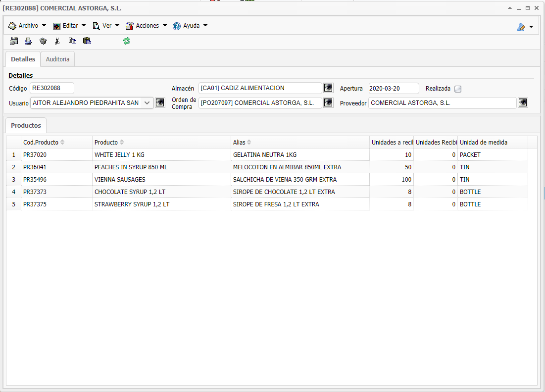545x392 pixels.
Task: Collapse window with up-arrow title icon
Action: tap(509, 8)
